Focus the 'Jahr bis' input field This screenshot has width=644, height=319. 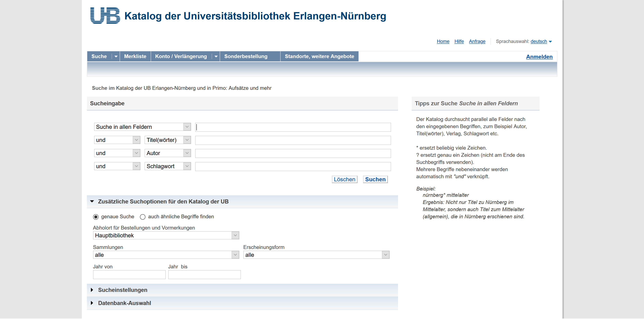(x=204, y=275)
